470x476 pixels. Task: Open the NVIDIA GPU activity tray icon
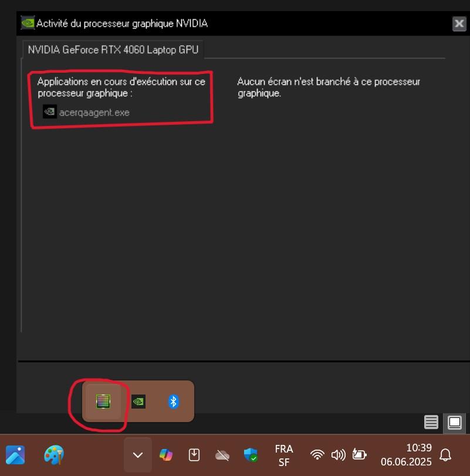point(103,402)
